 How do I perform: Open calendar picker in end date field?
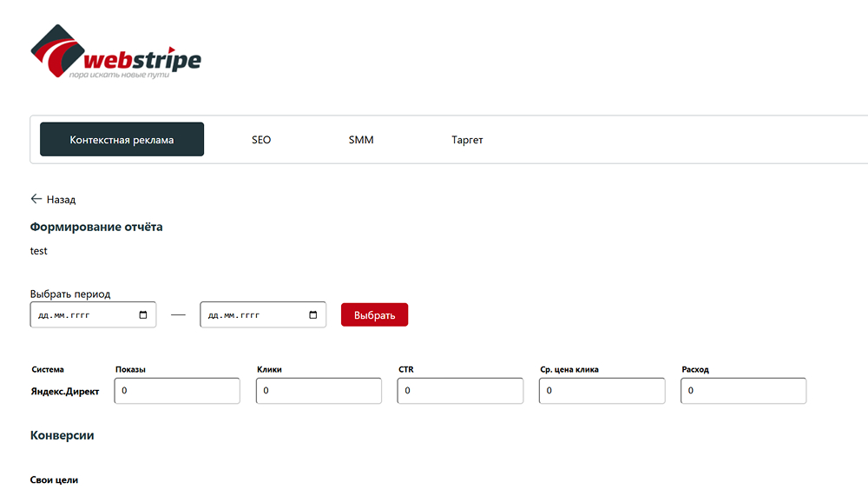[312, 315]
